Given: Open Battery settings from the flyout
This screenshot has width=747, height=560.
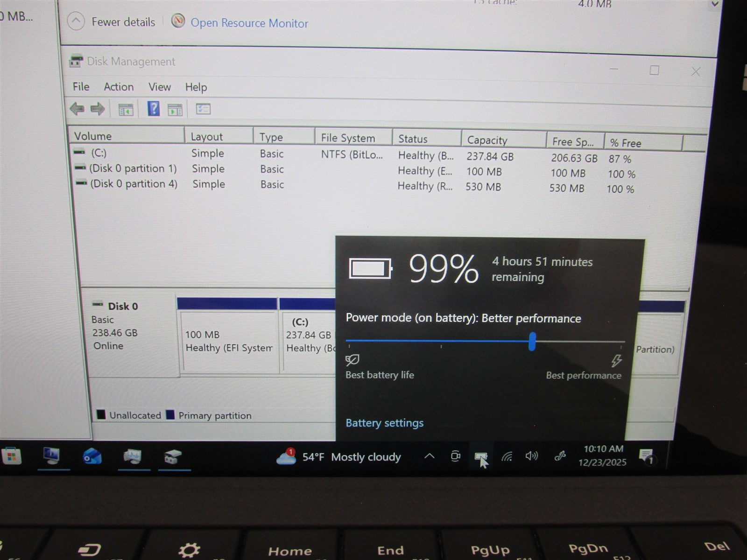Looking at the screenshot, I should point(384,423).
